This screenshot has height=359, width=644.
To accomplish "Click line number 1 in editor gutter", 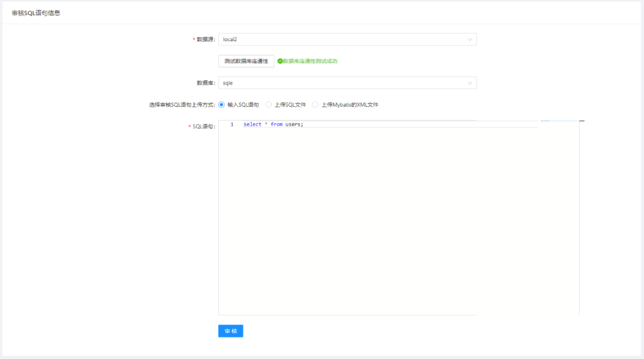I will point(231,125).
